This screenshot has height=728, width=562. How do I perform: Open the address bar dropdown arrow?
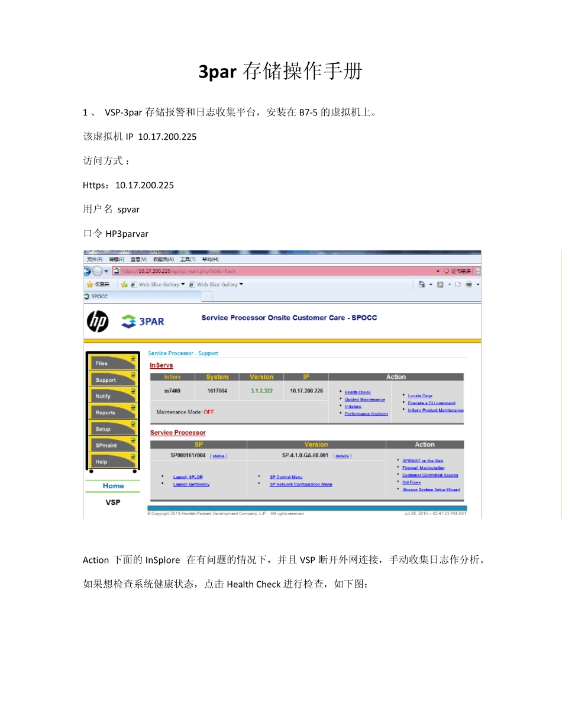(x=438, y=271)
